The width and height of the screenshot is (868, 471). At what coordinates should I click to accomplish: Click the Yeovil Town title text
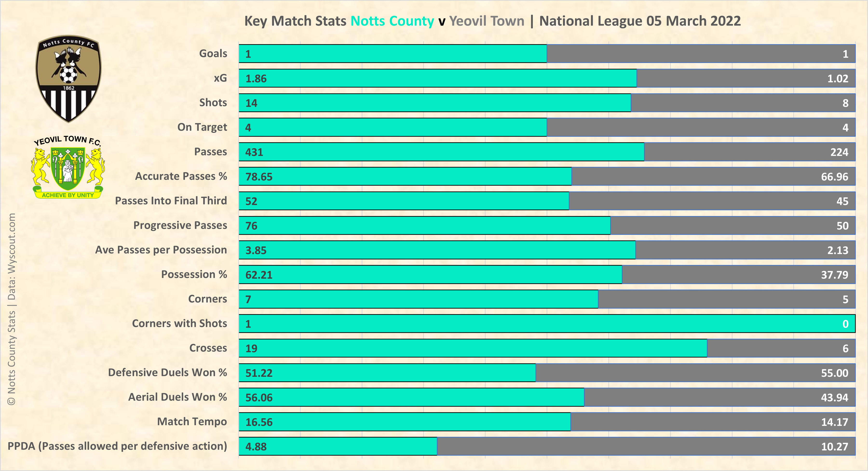pyautogui.click(x=487, y=21)
